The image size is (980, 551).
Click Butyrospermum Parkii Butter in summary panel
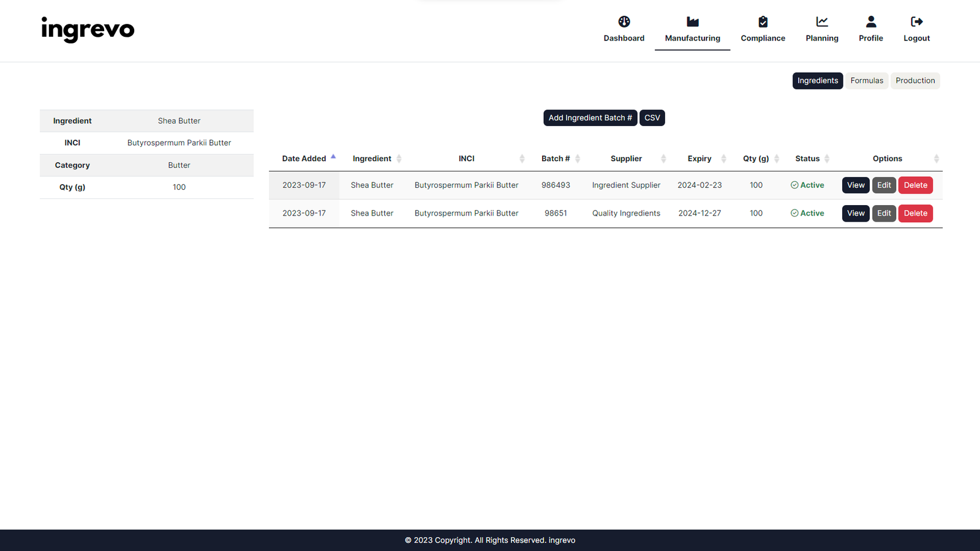[x=179, y=143]
